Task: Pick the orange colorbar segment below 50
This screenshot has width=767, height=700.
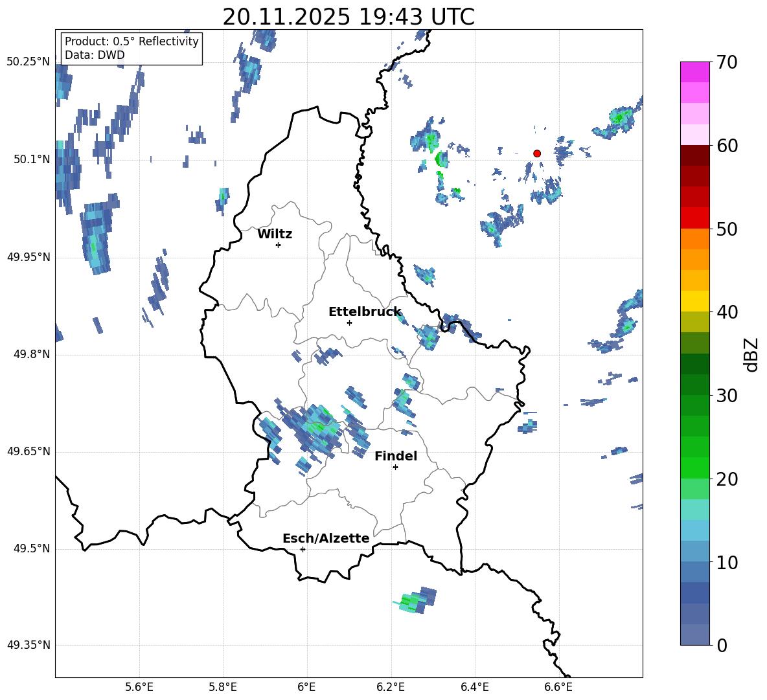Action: 694,239
